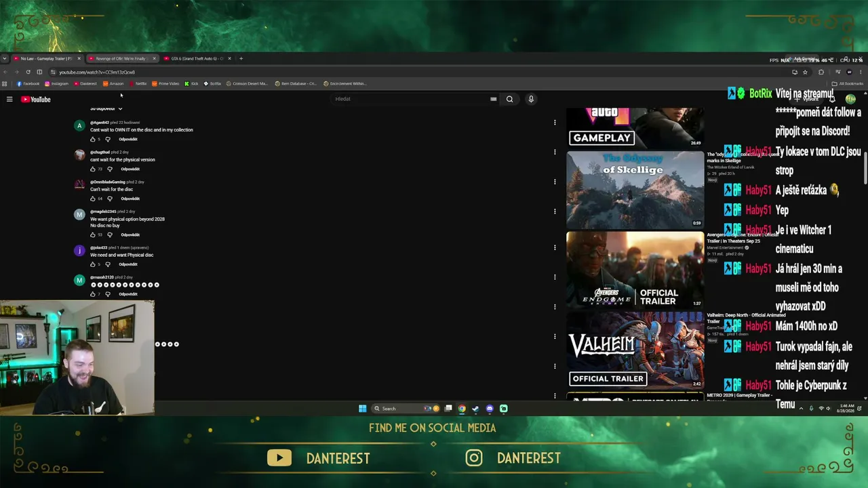Viewport: 868px width, 488px height.
Task: Open the tab search dropdown arrow
Action: (5, 58)
